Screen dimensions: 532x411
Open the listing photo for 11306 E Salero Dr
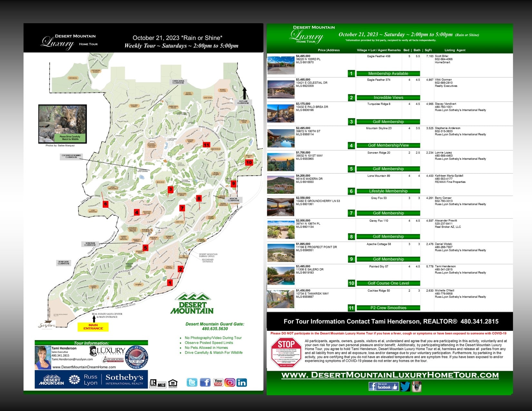pos(281,276)
